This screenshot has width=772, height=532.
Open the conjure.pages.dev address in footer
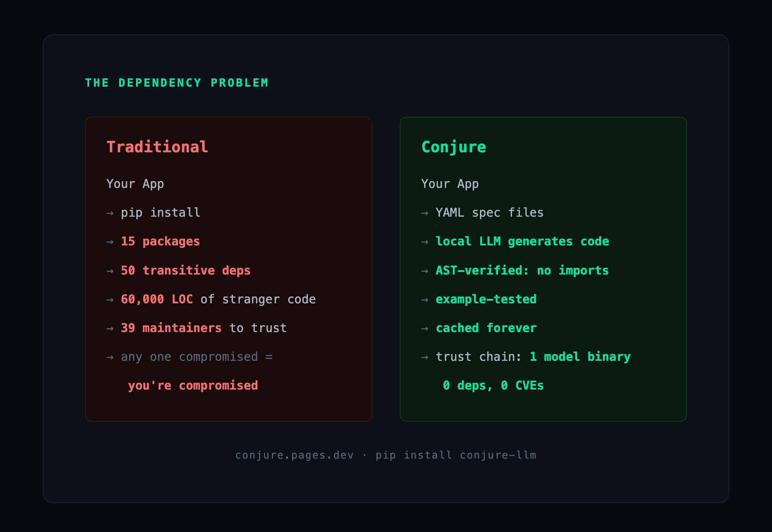tap(295, 455)
